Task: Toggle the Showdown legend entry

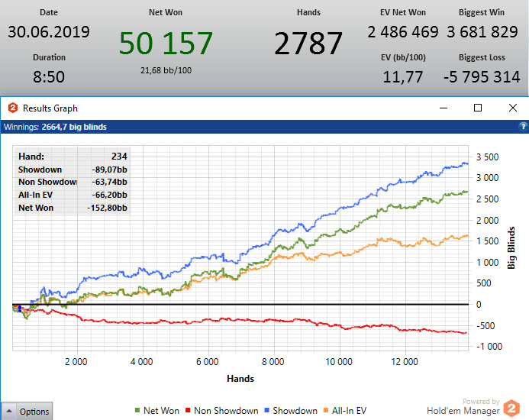Action: [291, 411]
